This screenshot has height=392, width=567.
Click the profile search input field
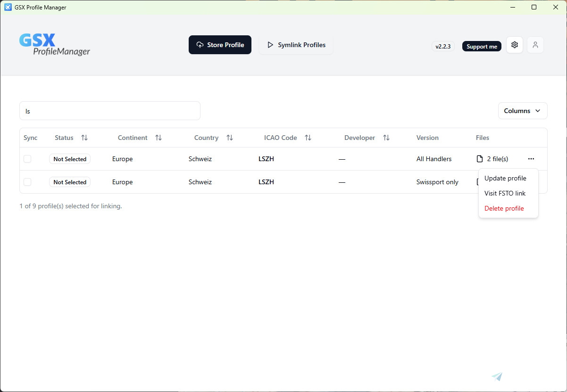click(110, 111)
